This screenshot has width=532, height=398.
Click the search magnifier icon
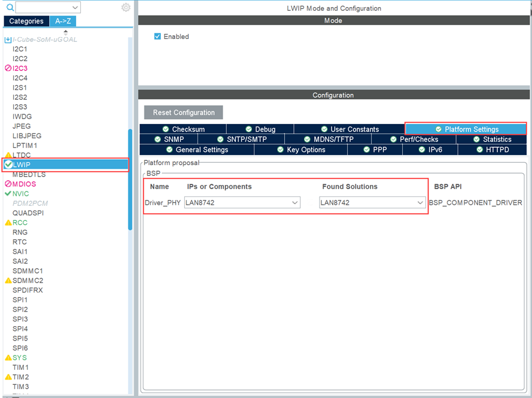10,7
